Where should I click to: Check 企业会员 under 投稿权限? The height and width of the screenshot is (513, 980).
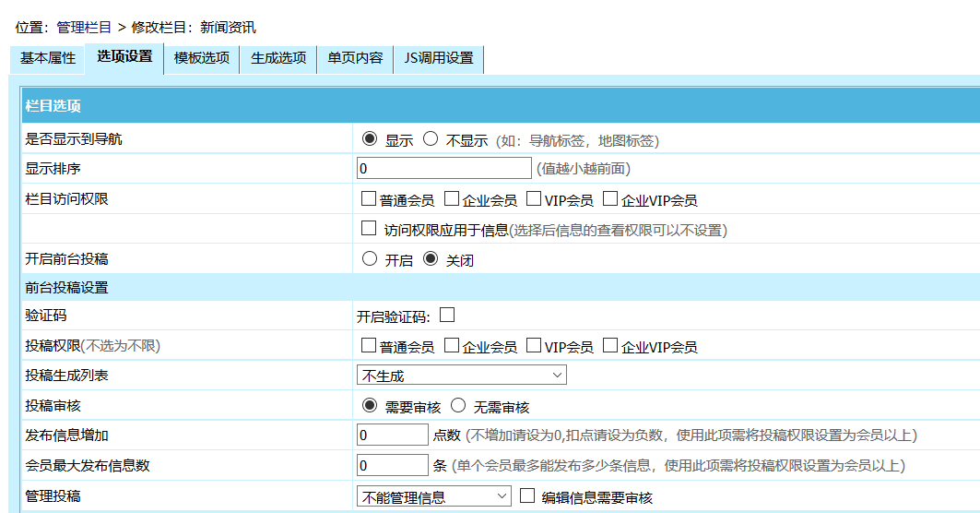pyautogui.click(x=451, y=345)
